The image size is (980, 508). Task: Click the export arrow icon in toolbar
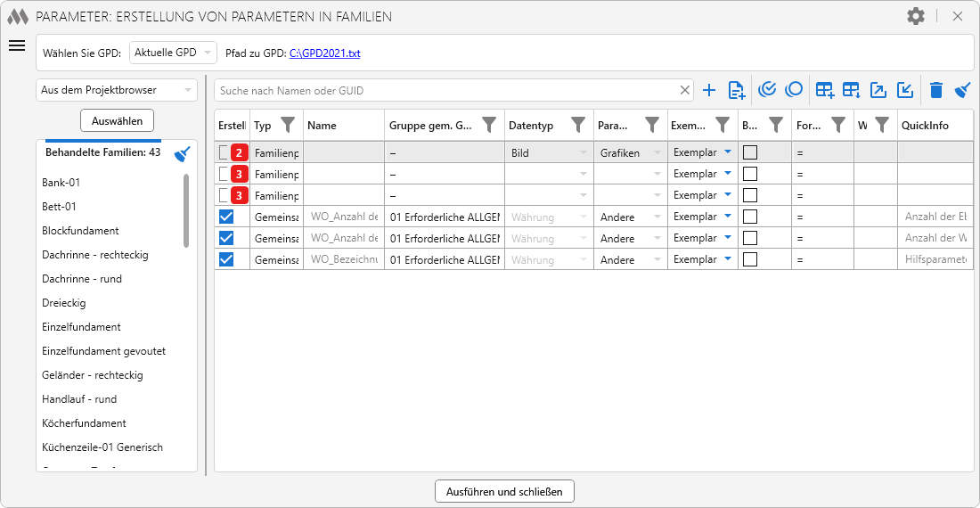point(878,90)
